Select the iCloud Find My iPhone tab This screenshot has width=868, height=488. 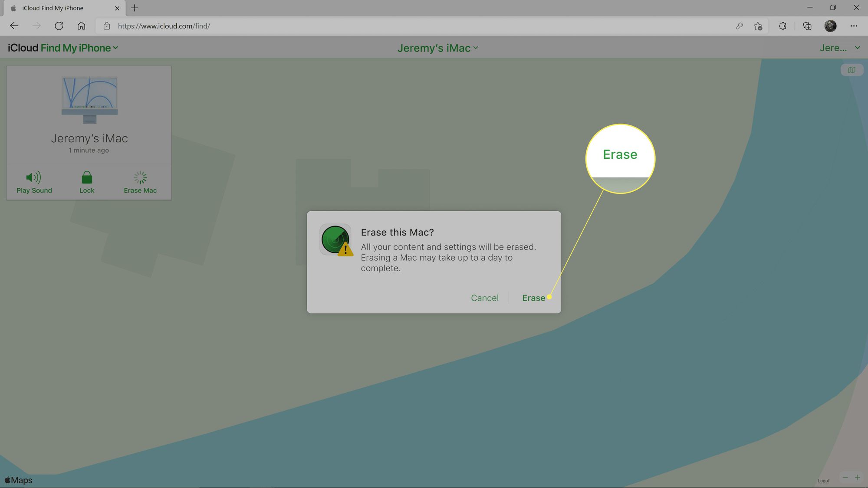click(63, 8)
